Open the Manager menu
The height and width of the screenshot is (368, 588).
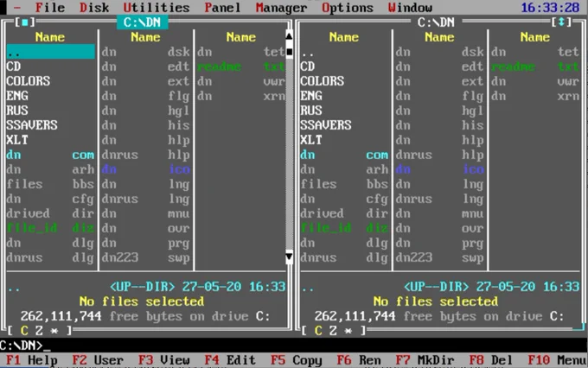pyautogui.click(x=281, y=8)
